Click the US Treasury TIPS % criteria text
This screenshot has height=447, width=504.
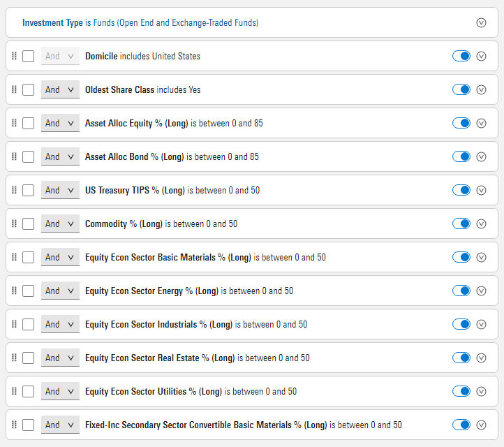point(135,190)
